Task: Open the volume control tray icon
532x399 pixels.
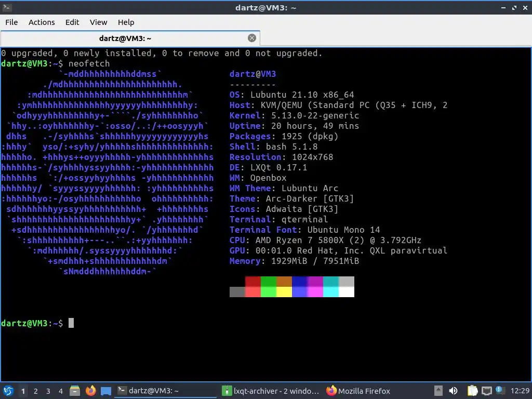Action: point(453,391)
